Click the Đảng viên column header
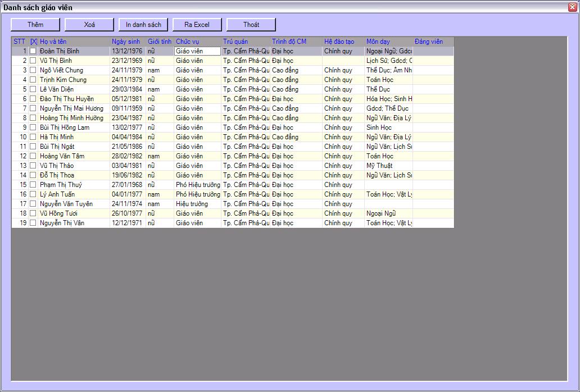The width and height of the screenshot is (580, 392). [433, 42]
